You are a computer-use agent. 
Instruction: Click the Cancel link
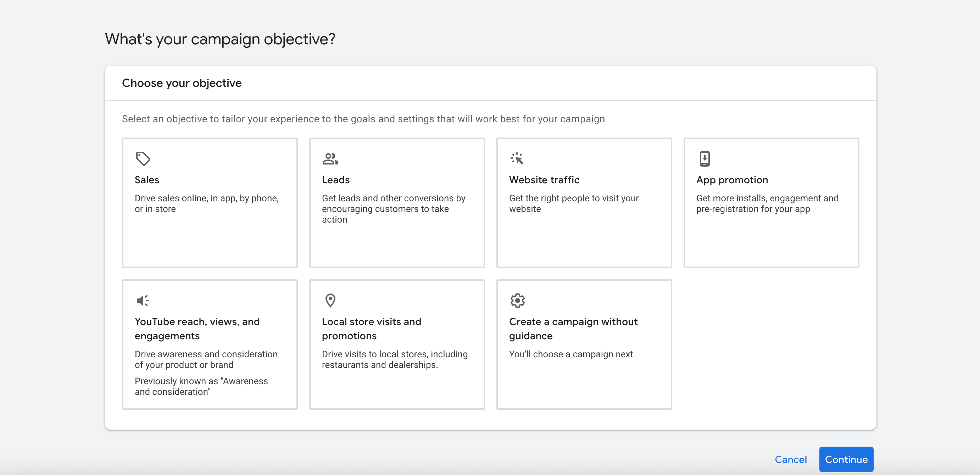[791, 459]
